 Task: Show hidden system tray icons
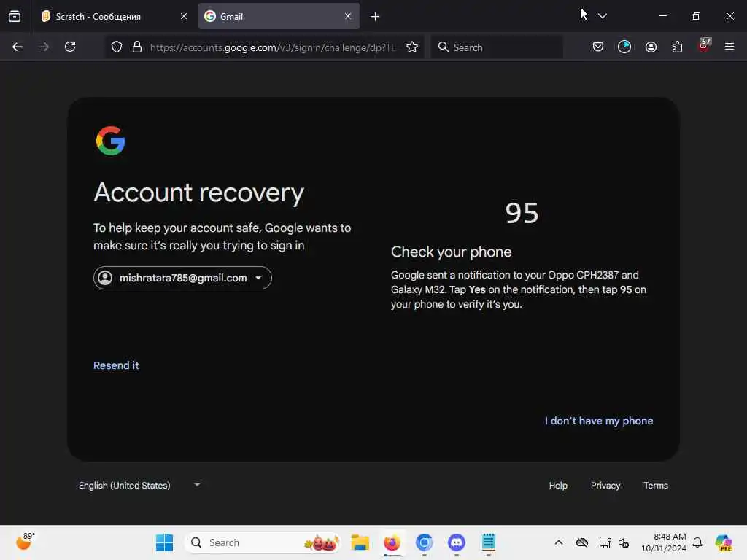point(559,542)
